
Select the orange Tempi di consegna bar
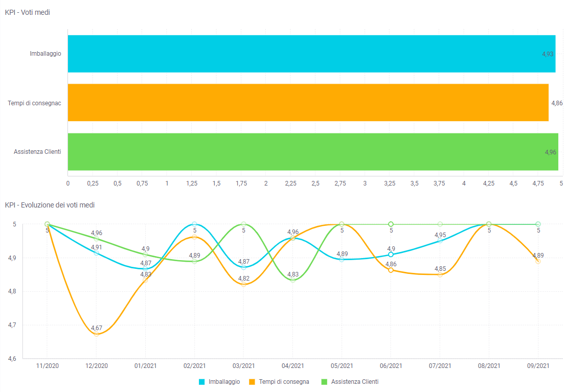coord(308,103)
